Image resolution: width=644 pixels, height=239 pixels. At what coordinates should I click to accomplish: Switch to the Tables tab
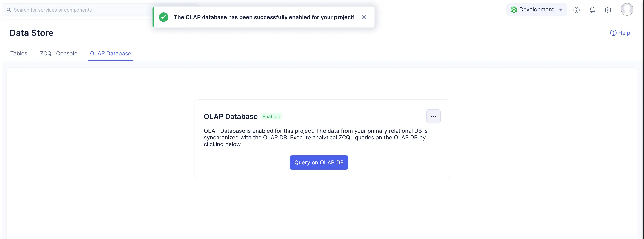tap(19, 53)
